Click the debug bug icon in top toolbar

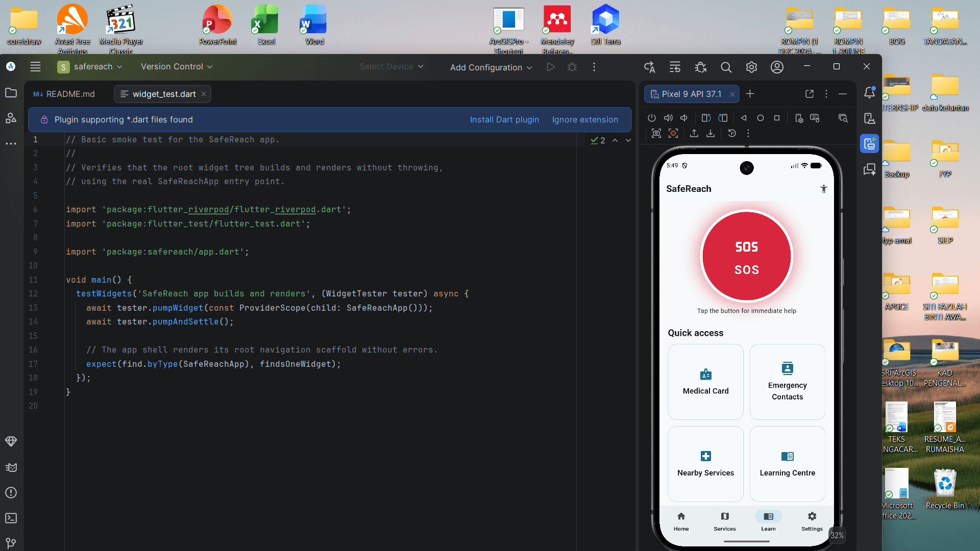(572, 67)
